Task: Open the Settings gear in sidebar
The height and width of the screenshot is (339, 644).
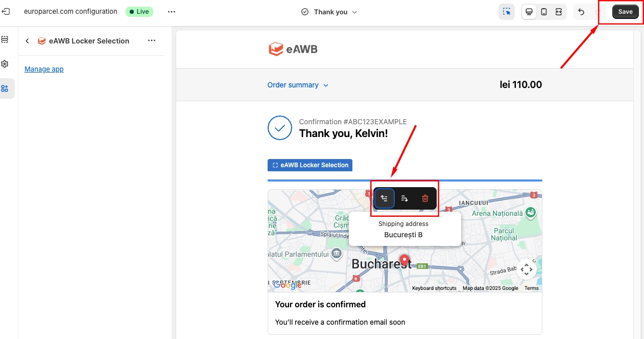Action: pos(5,64)
